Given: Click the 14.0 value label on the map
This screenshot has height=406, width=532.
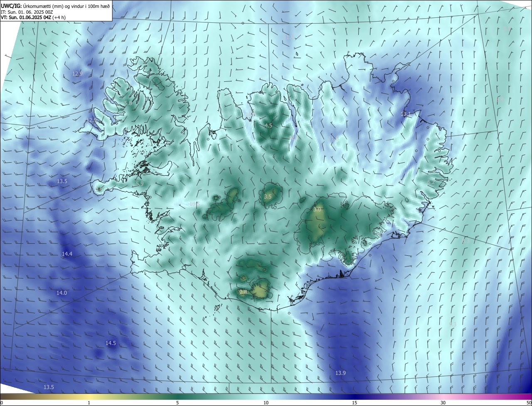Looking at the screenshot, I should [x=62, y=293].
